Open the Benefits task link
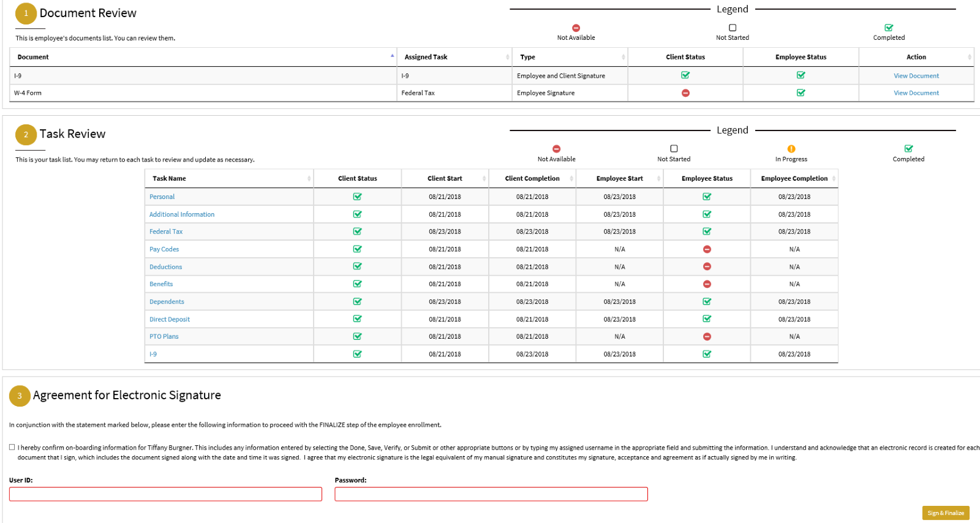The image size is (980, 523). [x=161, y=284]
